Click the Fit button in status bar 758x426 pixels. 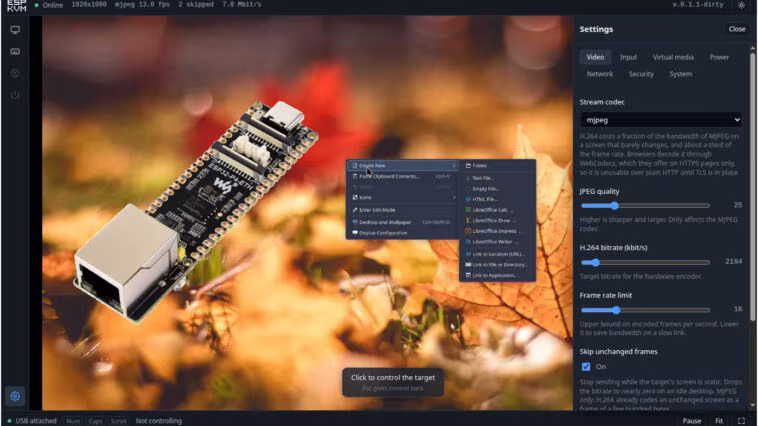[719, 421]
